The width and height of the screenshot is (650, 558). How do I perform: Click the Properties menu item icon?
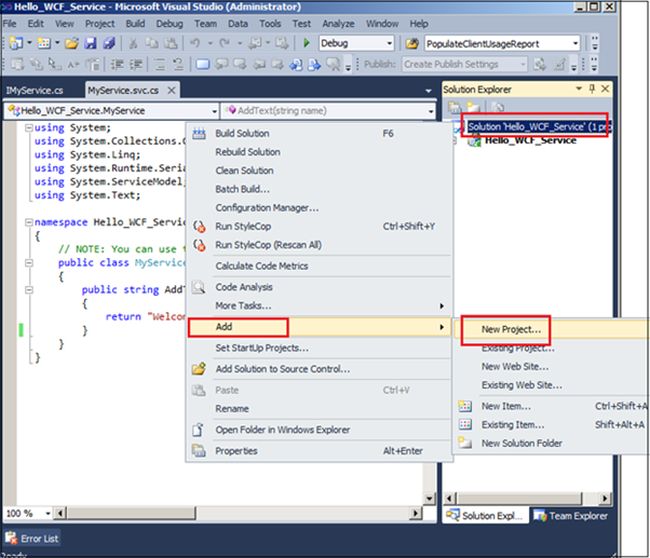[199, 451]
